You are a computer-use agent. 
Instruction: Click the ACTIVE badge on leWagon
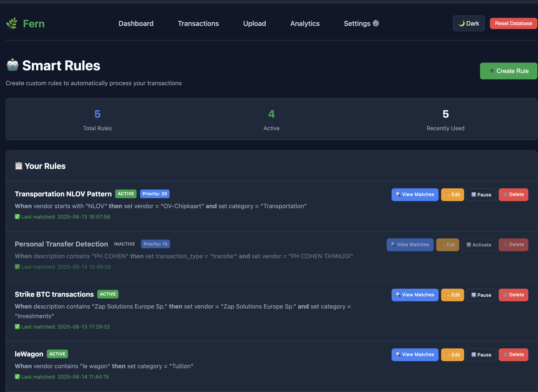[x=57, y=354]
